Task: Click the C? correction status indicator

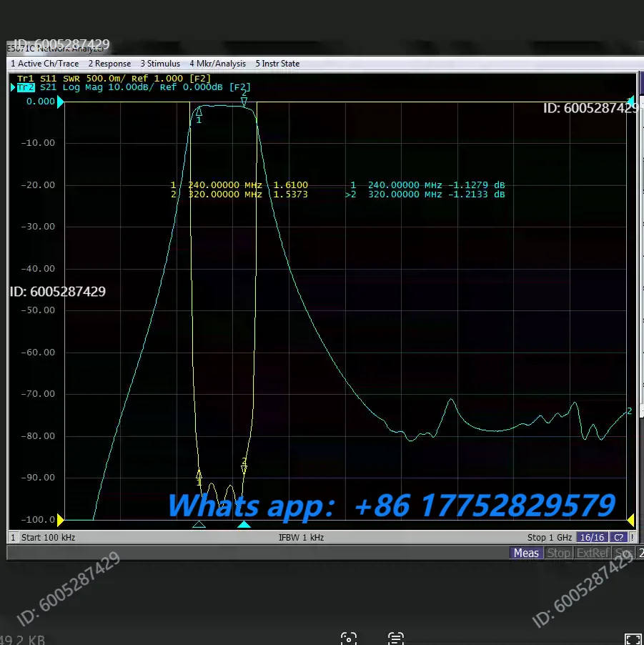Action: [618, 537]
